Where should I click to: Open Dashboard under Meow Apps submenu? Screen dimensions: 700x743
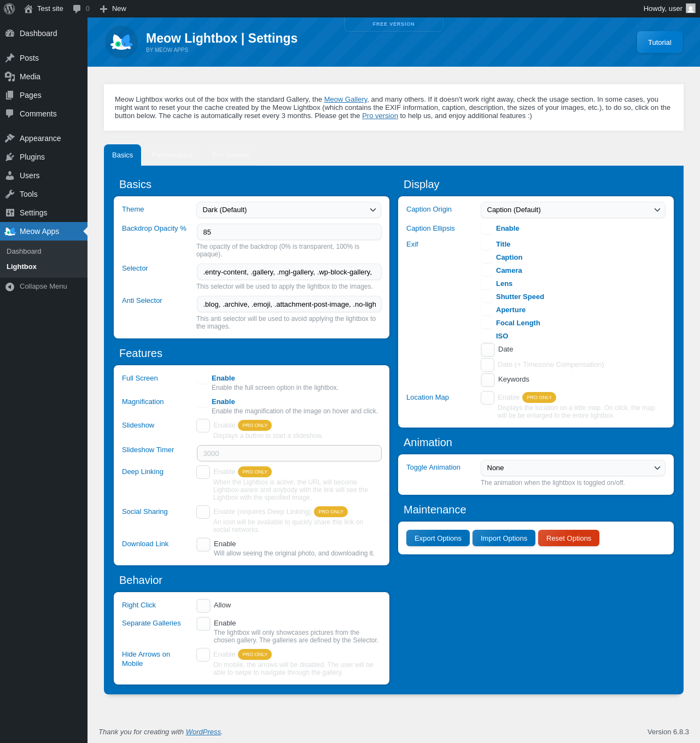click(x=24, y=251)
